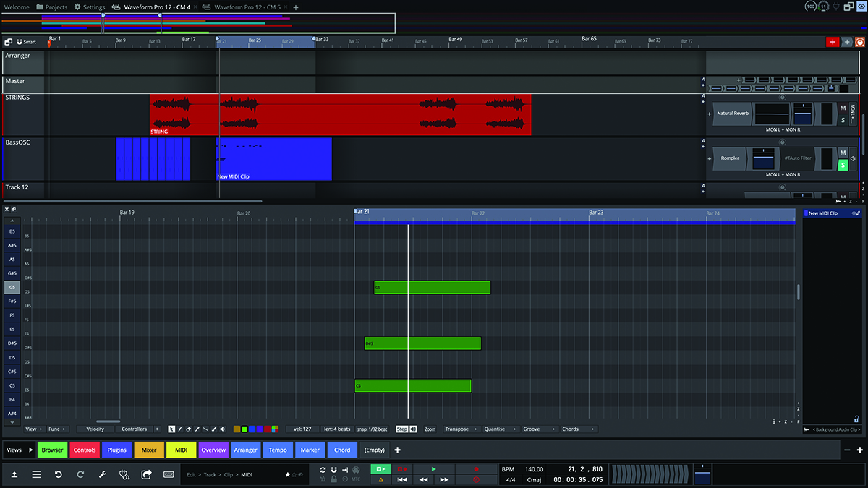868x488 pixels.
Task: Click the MTC sync icon
Action: click(x=356, y=479)
